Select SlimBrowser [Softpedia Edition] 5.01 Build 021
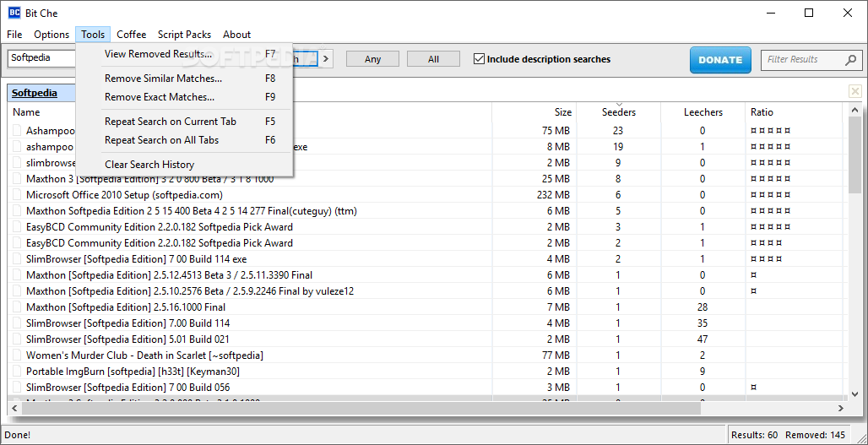 (x=127, y=339)
